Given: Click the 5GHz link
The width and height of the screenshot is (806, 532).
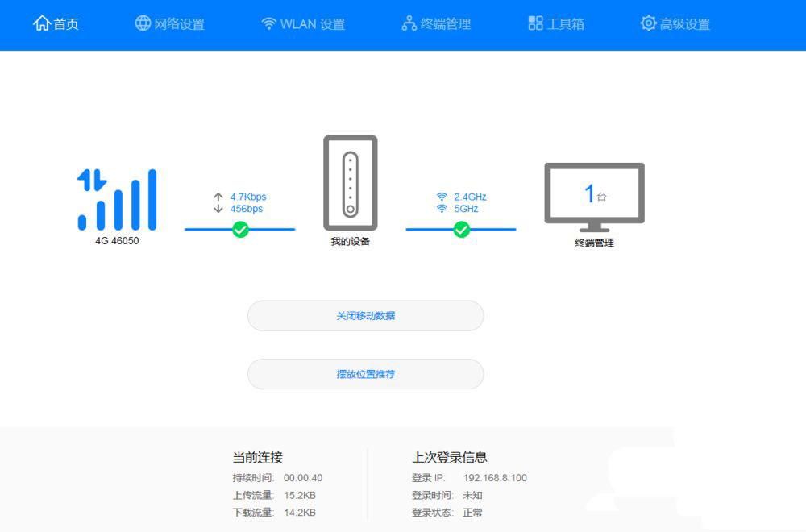Looking at the screenshot, I should tap(466, 209).
